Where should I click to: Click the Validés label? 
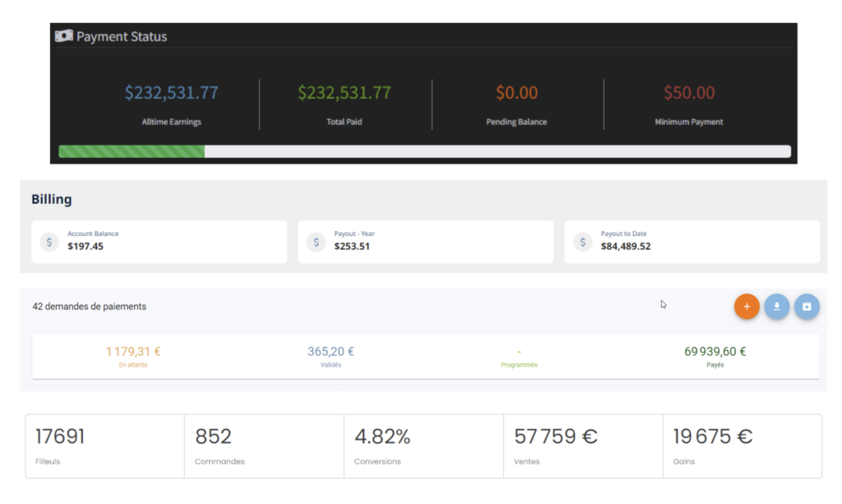pyautogui.click(x=331, y=365)
